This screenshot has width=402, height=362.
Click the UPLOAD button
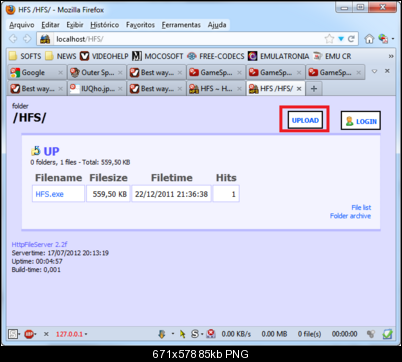pyautogui.click(x=305, y=120)
